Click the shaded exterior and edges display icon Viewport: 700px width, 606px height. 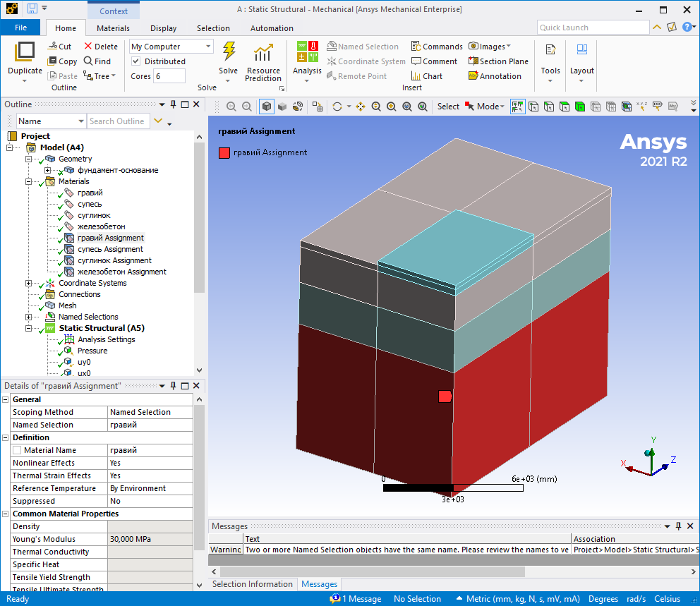(x=267, y=107)
